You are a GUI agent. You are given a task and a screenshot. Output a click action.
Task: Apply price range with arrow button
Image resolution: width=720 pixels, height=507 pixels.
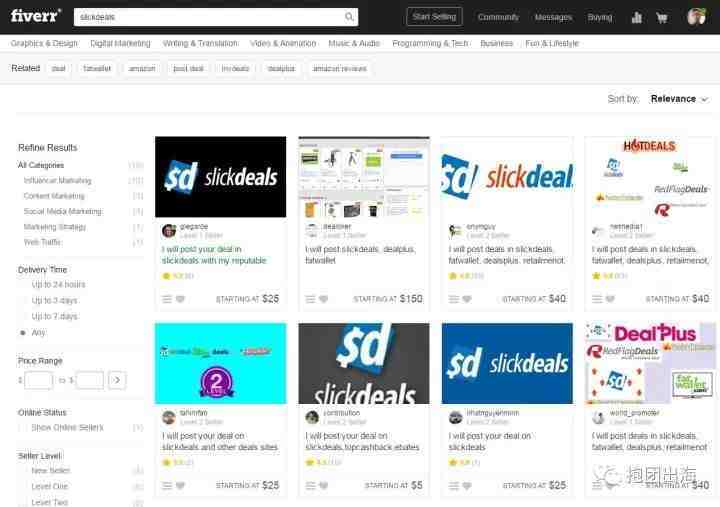pyautogui.click(x=117, y=380)
